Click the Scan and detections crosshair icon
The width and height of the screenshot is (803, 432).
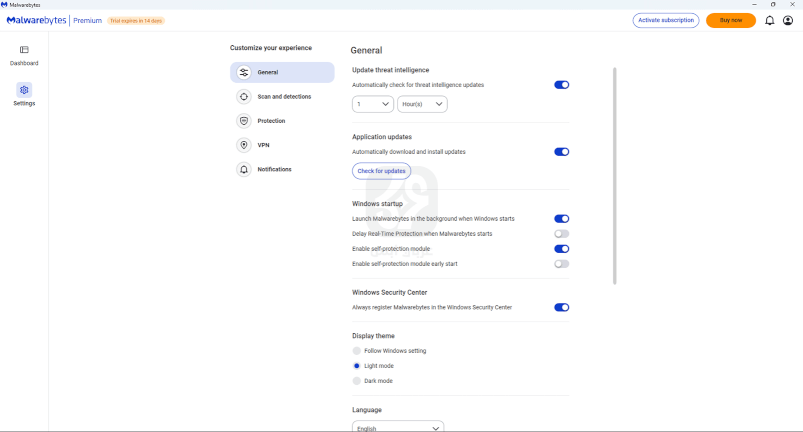click(244, 97)
